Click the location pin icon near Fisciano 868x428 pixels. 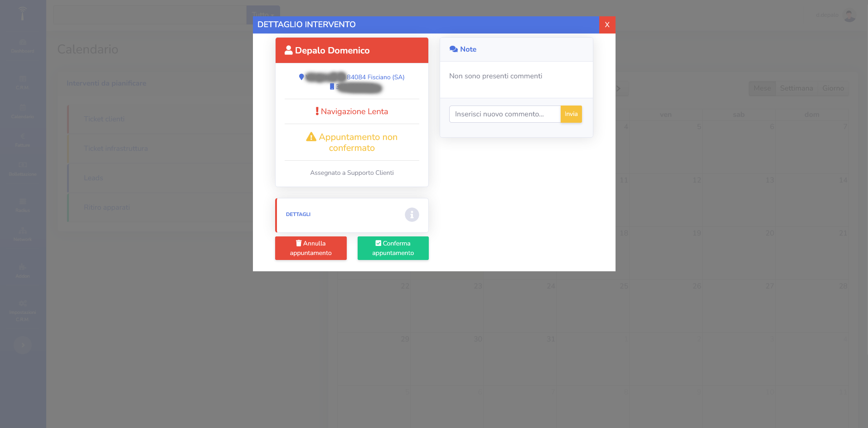[x=301, y=77]
